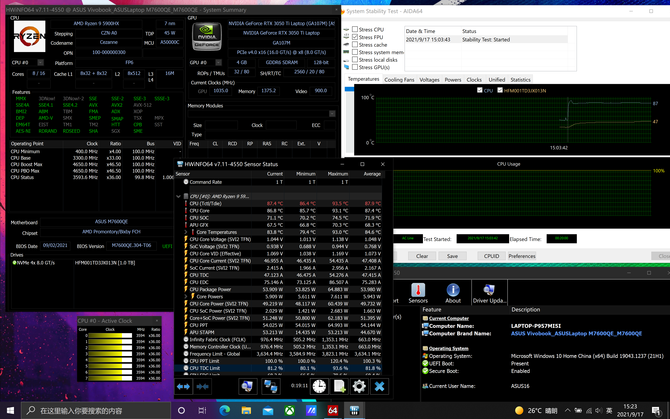This screenshot has height=419, width=670.
Task: Open the About icon in HWiNFO
Action: [453, 293]
